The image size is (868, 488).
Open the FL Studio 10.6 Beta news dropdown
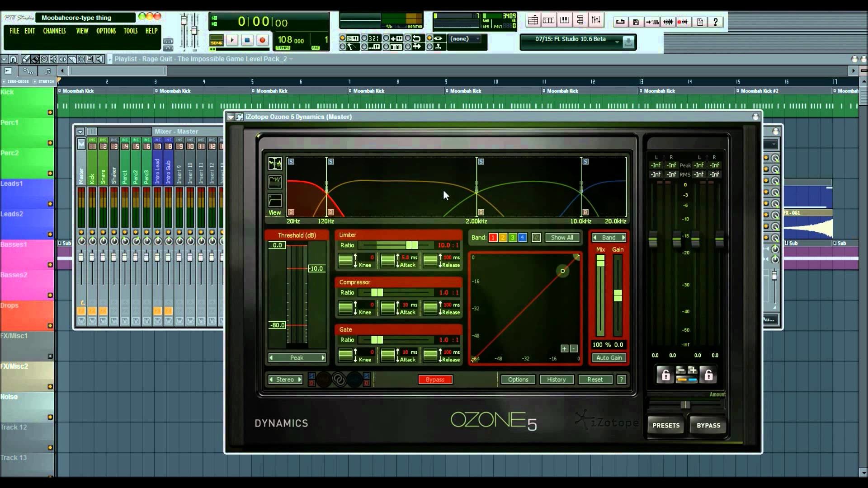[617, 42]
